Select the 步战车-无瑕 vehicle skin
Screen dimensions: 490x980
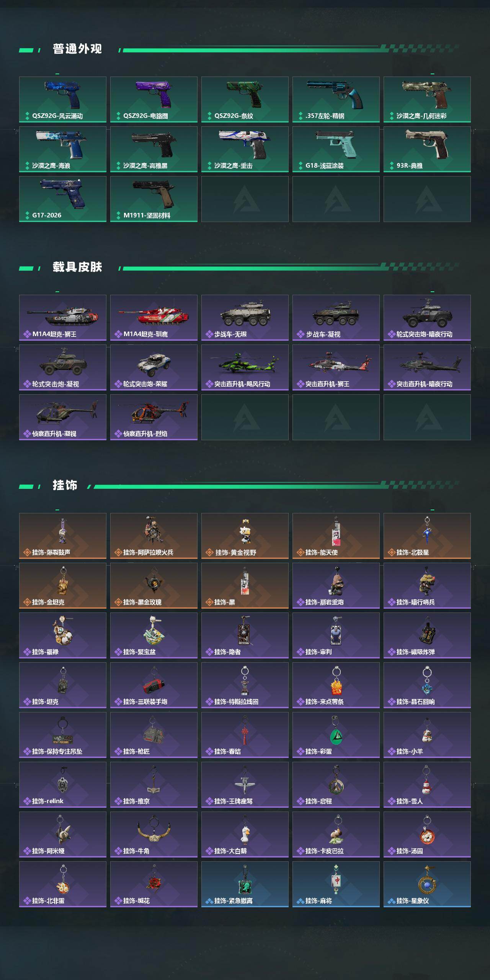tap(245, 318)
